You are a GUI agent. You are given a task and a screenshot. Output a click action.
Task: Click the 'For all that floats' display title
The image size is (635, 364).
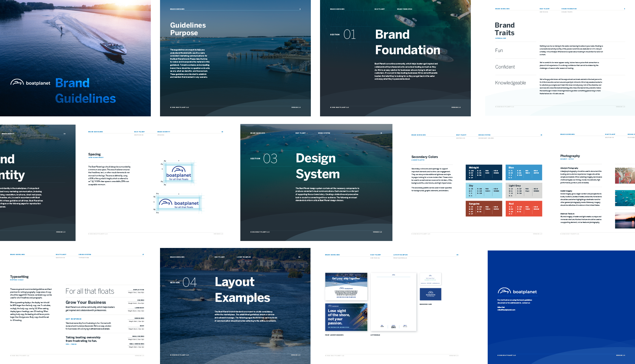click(x=90, y=291)
